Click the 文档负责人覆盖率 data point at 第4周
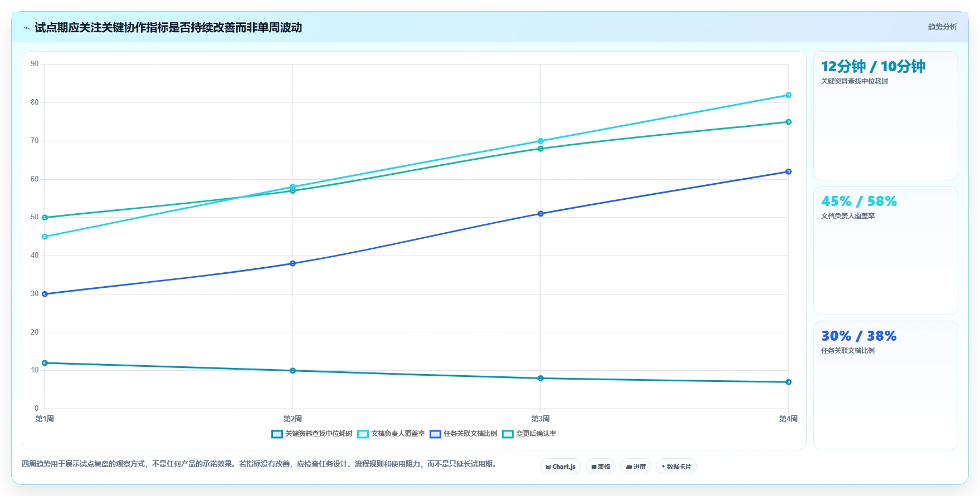The width and height of the screenshot is (980, 496). 788,95
